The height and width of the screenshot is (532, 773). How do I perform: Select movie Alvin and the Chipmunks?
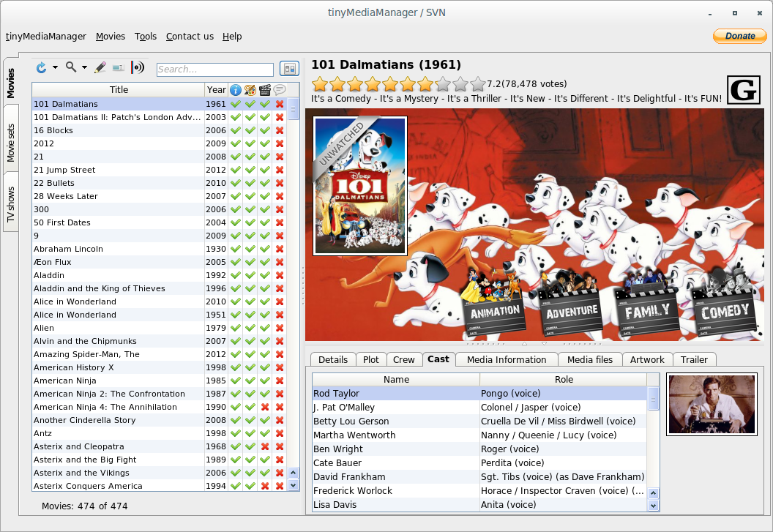(119, 341)
